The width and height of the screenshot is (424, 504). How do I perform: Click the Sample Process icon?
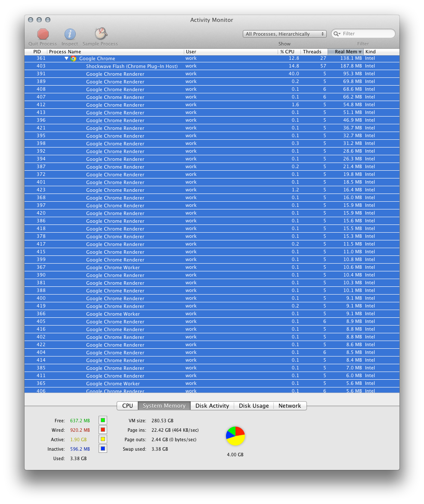(x=101, y=34)
